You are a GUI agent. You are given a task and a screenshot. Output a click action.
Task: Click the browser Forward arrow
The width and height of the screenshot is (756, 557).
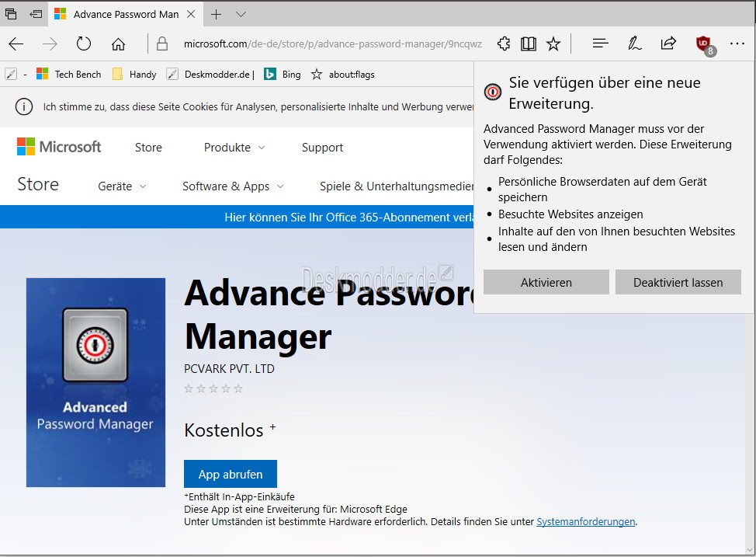(50, 44)
